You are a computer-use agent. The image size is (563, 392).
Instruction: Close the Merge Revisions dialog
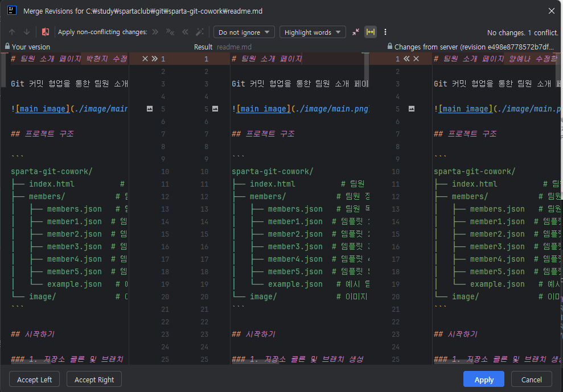click(x=552, y=11)
